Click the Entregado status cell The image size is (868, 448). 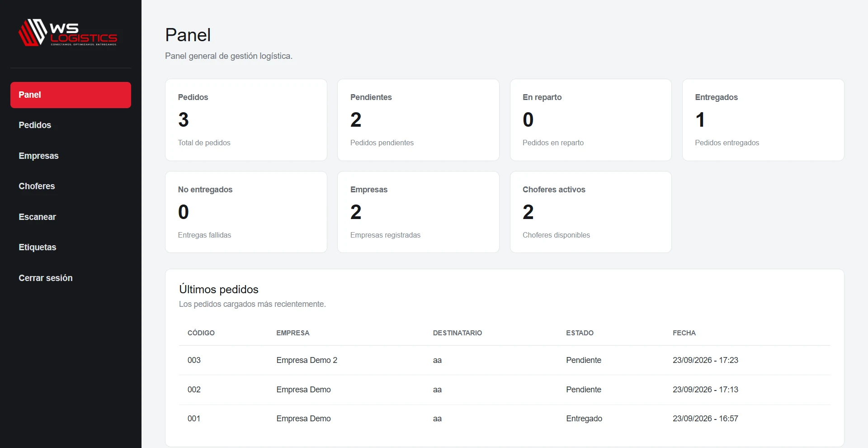coord(584,419)
